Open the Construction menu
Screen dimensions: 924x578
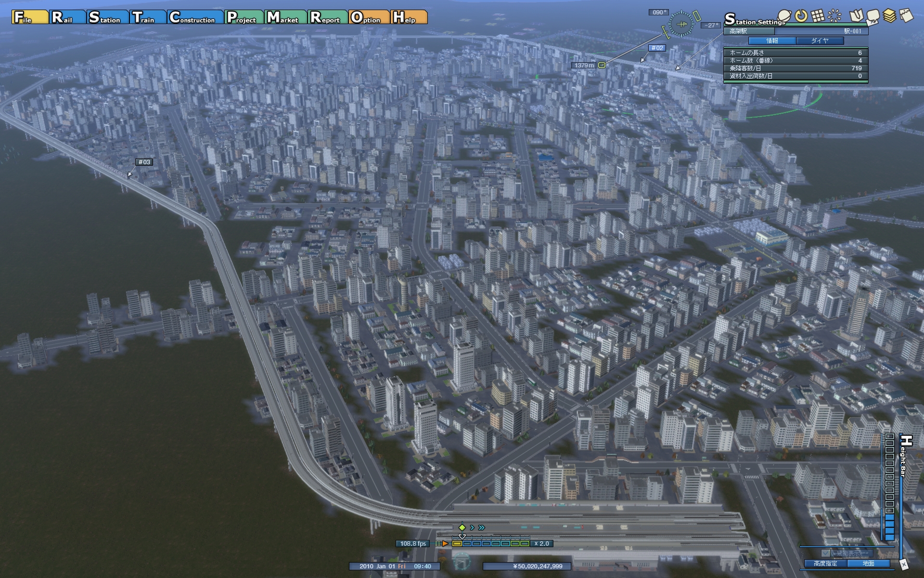(196, 17)
